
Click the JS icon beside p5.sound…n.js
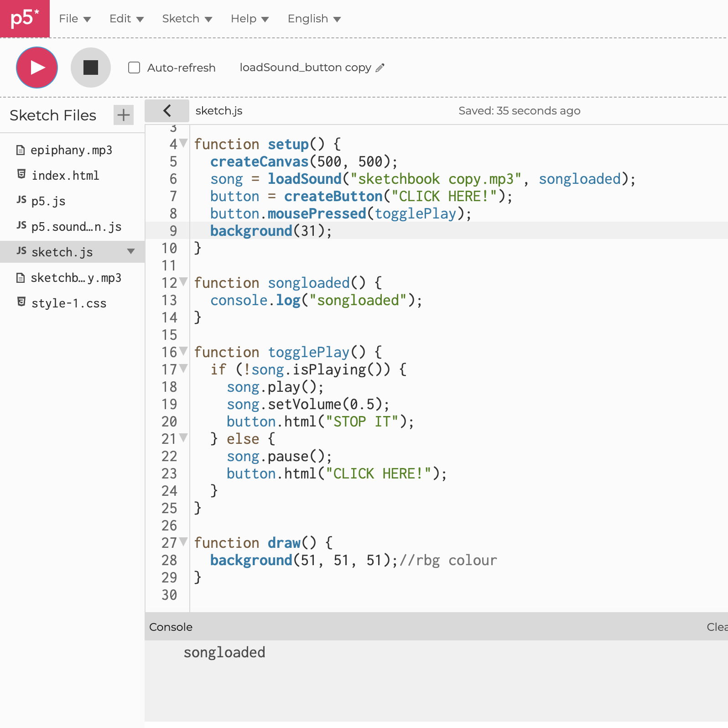tap(21, 225)
